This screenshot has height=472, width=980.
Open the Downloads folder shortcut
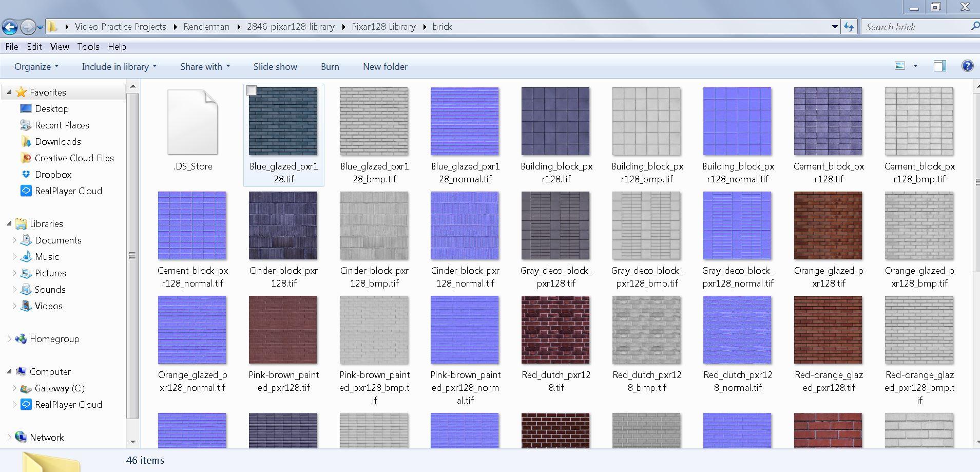coord(58,142)
